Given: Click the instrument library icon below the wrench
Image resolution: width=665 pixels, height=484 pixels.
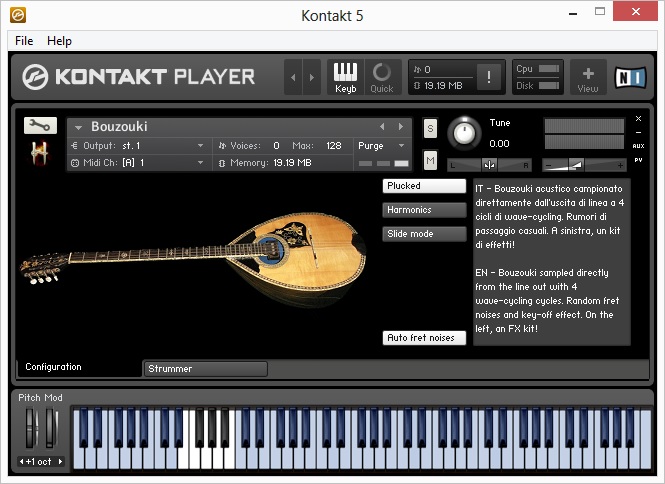Looking at the screenshot, I should (x=39, y=152).
